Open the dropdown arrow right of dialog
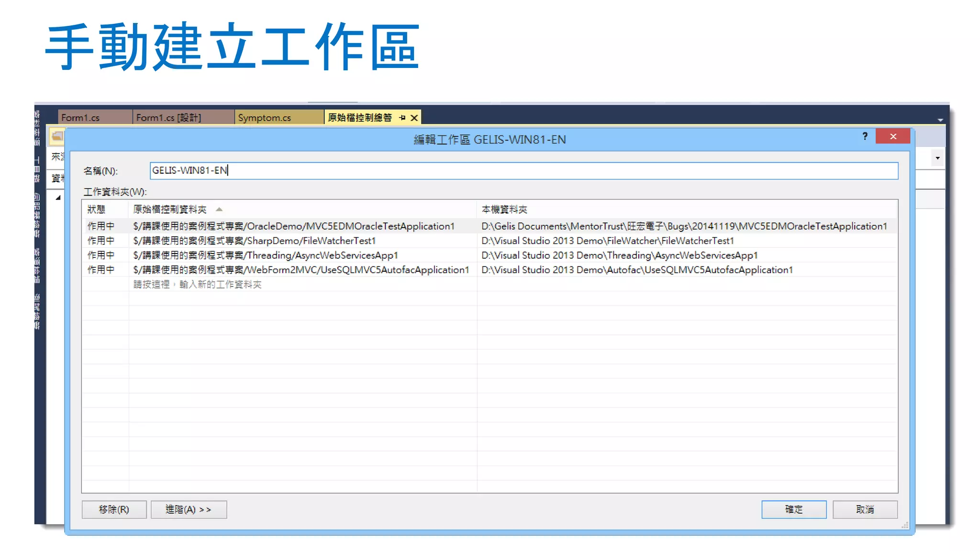Image resolution: width=980 pixels, height=551 pixels. [937, 158]
